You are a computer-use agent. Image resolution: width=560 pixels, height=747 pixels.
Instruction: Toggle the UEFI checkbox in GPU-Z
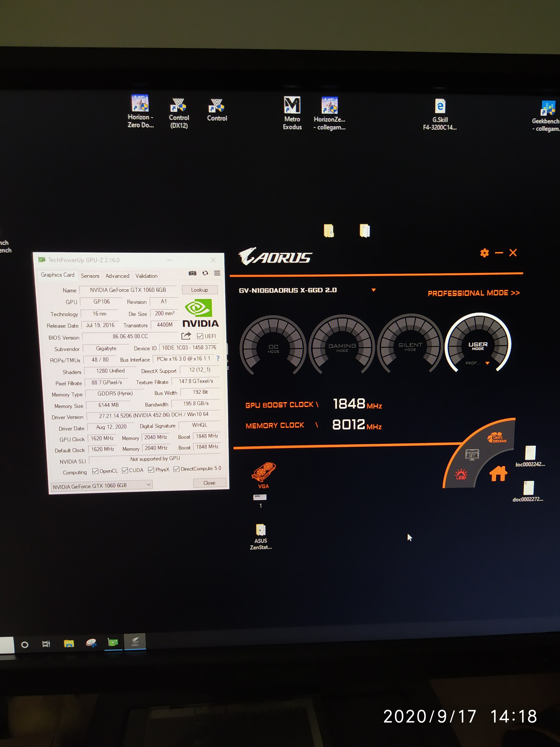(x=200, y=336)
